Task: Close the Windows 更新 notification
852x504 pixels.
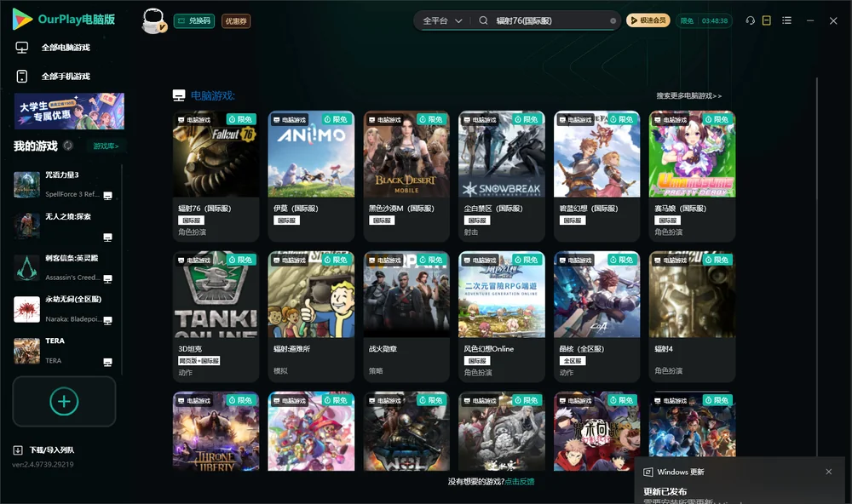Action: 829,472
